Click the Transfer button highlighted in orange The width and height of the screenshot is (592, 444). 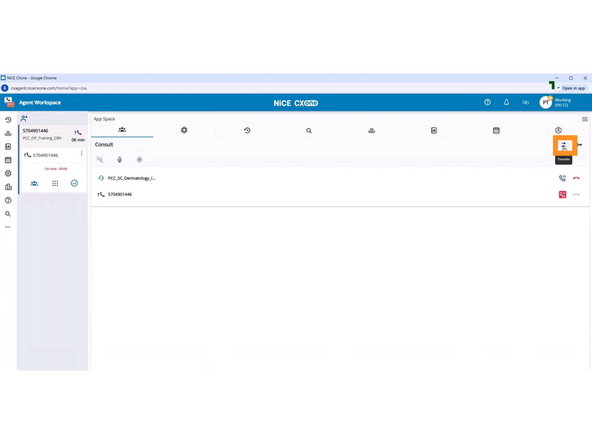564,146
